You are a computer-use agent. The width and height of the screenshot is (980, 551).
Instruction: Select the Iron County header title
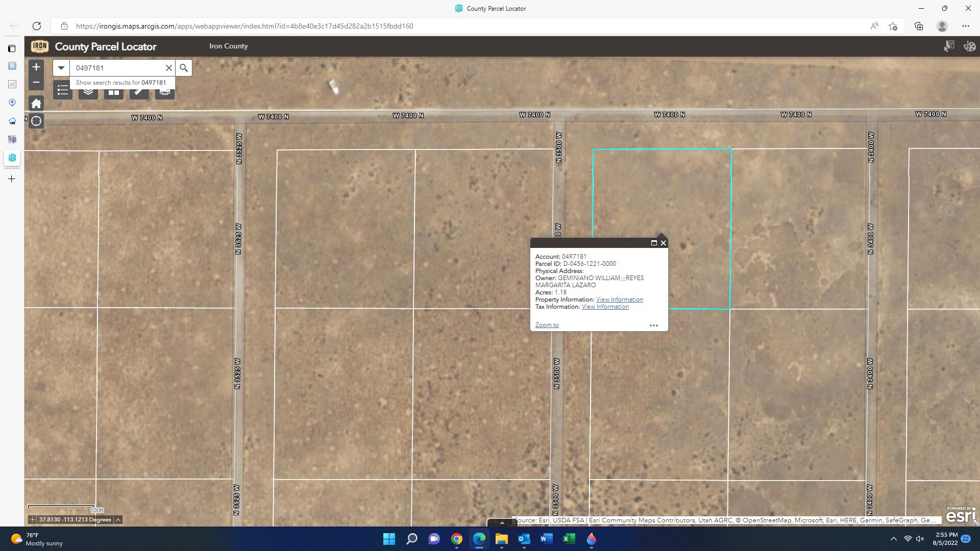coord(228,45)
